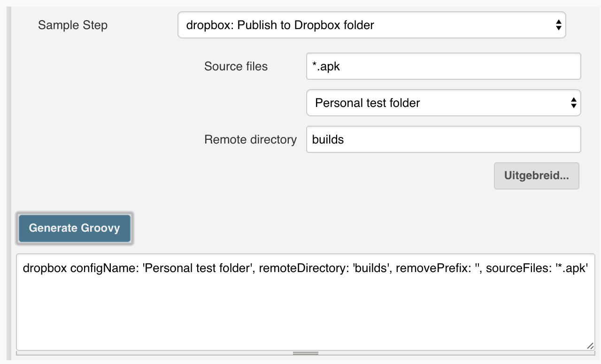Click the textarea resize handle in the corner
Image resolution: width=601 pixels, height=364 pixels.
click(x=590, y=345)
